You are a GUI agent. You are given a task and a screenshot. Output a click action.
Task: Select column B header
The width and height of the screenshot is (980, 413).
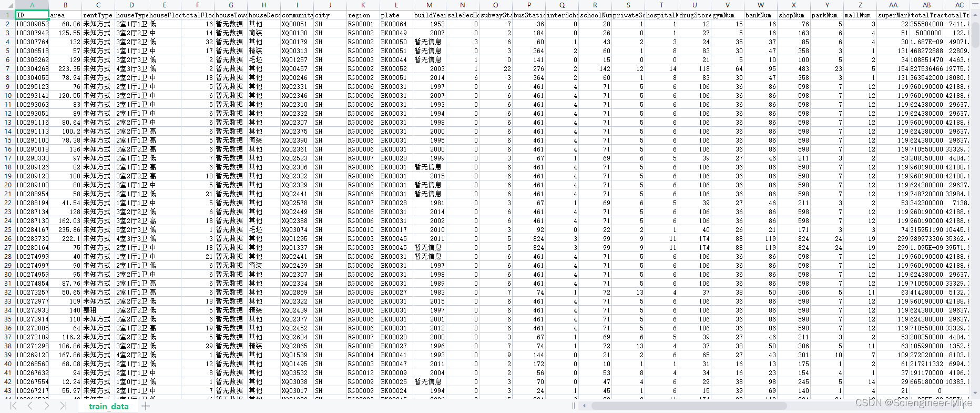[65, 5]
